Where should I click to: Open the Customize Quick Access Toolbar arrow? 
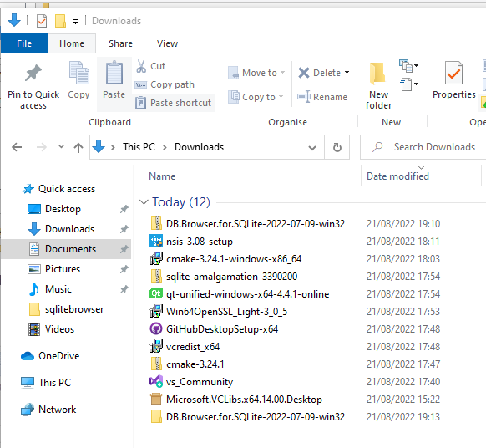tap(75, 22)
